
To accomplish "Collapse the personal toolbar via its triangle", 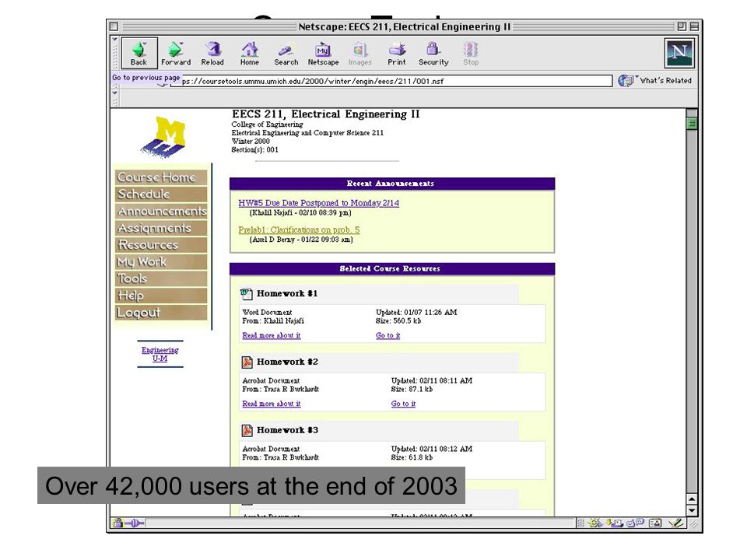I will 114,93.
